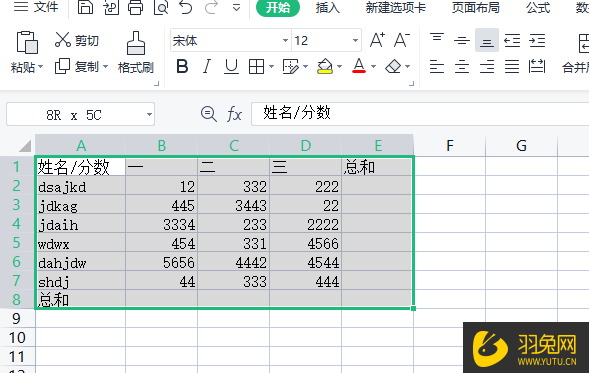This screenshot has height=373, width=589.
Task: Align text left
Action: click(x=437, y=67)
